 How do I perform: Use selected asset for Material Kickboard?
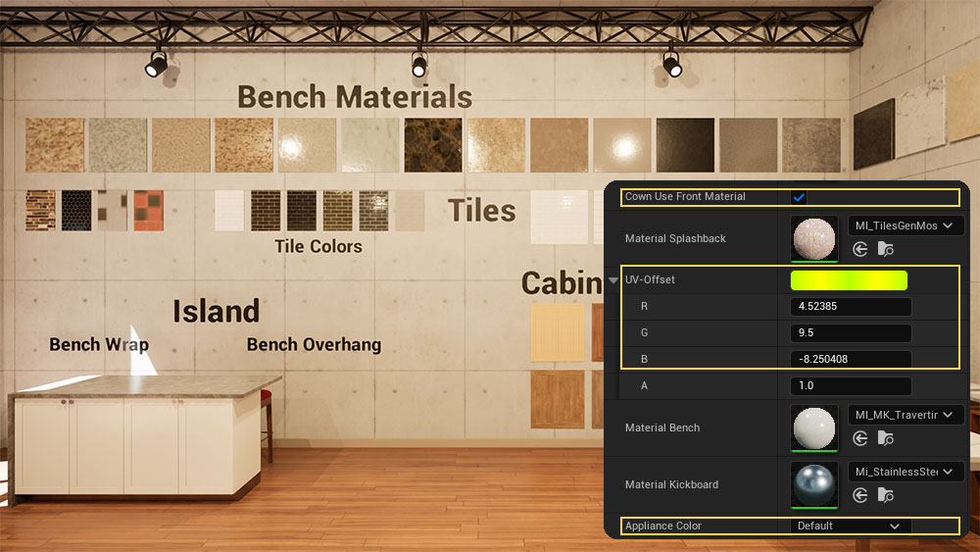[860, 496]
